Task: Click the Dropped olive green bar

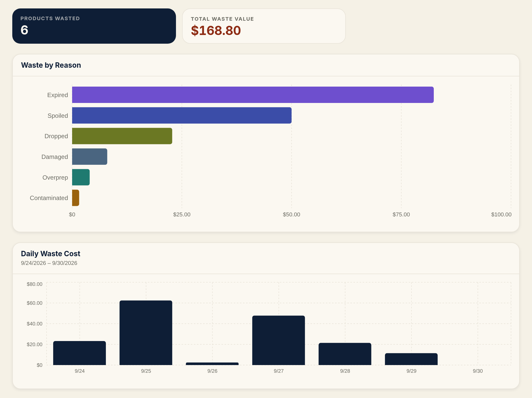Action: click(x=122, y=136)
